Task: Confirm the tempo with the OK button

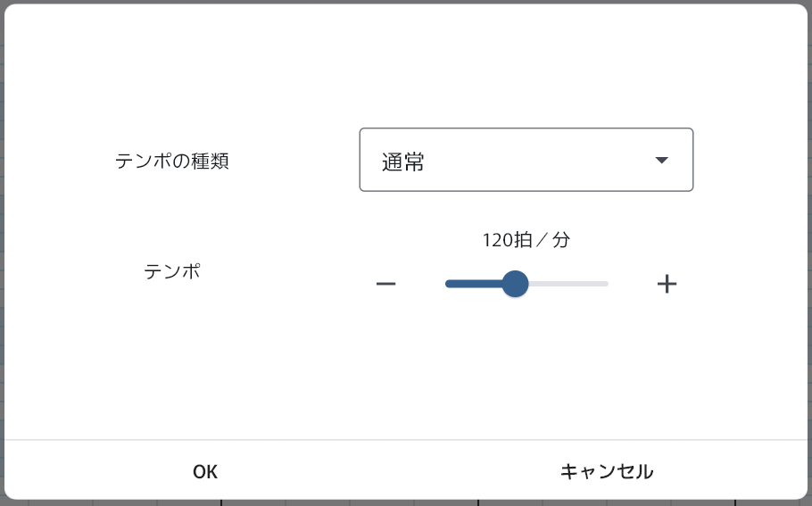Action: click(205, 471)
